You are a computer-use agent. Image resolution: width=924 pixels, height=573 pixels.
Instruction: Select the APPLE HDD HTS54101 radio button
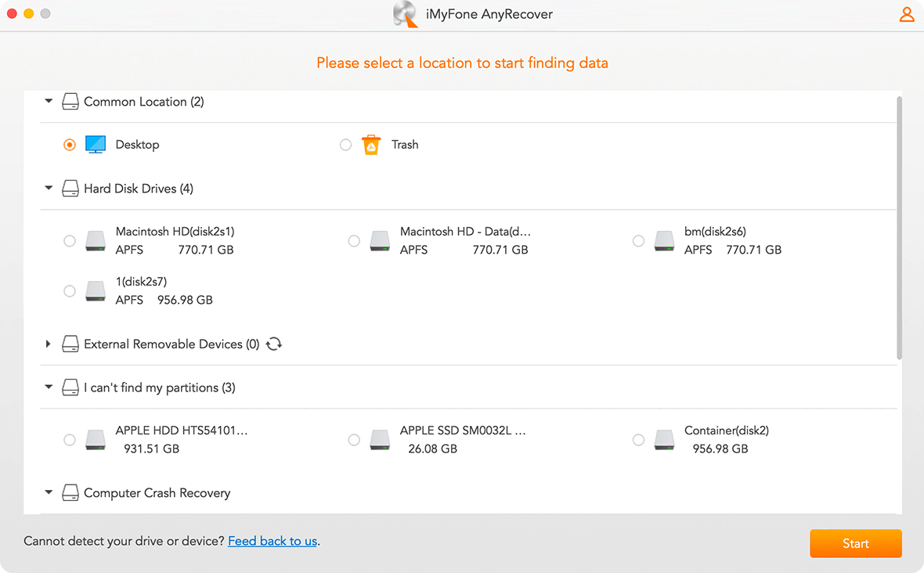coord(70,440)
